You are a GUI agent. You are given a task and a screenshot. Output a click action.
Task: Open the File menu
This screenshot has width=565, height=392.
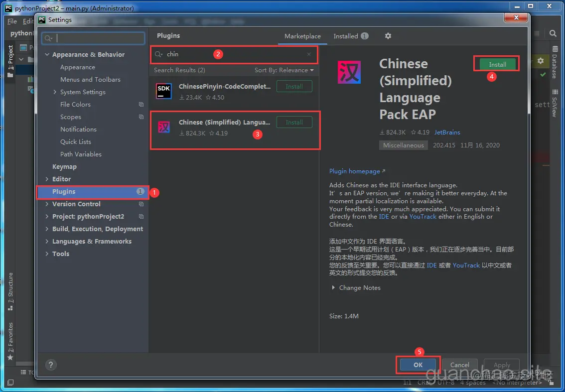point(12,21)
